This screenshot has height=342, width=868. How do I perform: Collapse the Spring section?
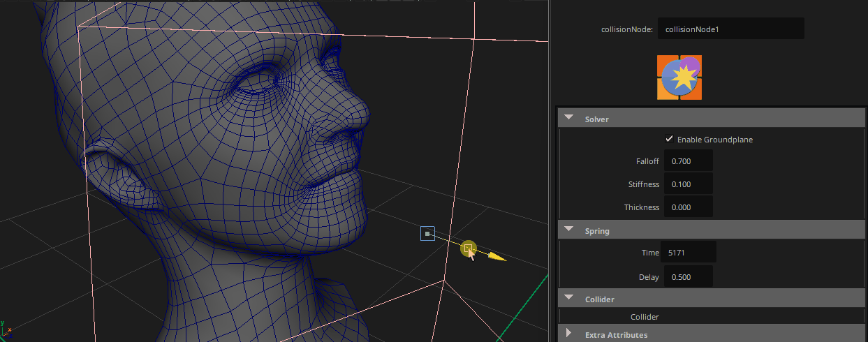point(569,230)
